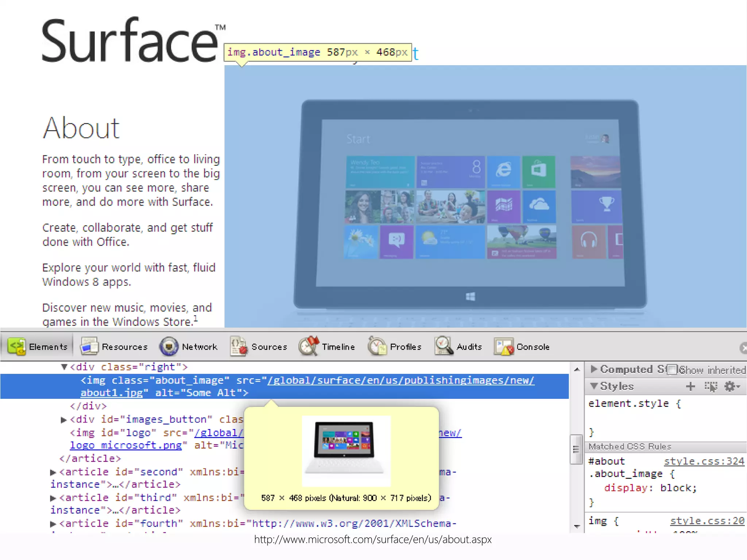747x560 pixels.
Task: Click the New Style Rule plus icon
Action: click(690, 386)
